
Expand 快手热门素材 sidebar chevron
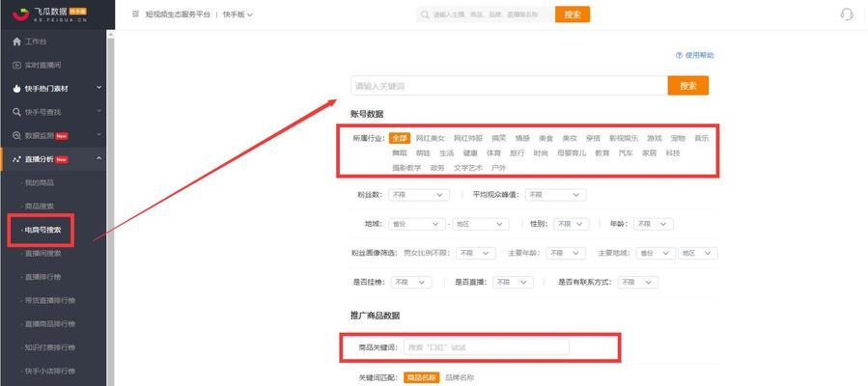point(99,88)
